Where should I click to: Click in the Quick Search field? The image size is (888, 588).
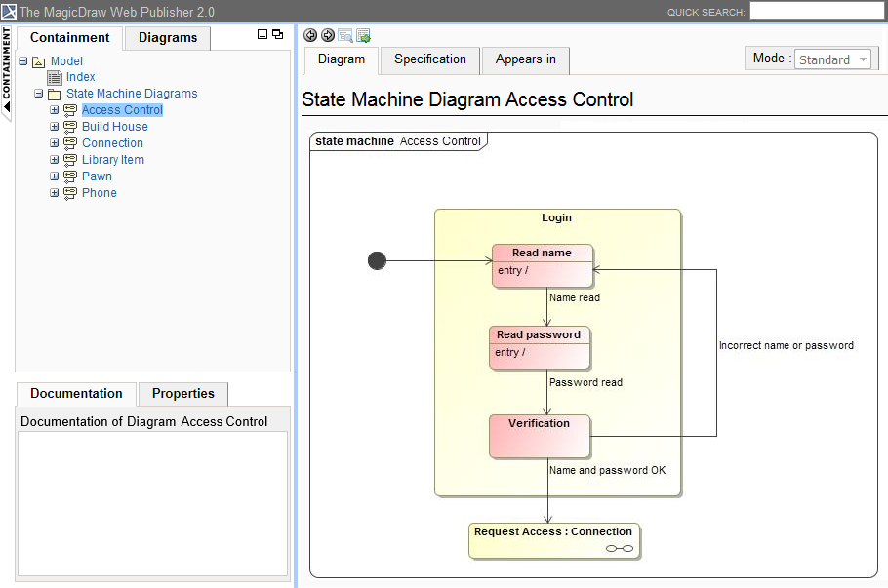pyautogui.click(x=816, y=12)
